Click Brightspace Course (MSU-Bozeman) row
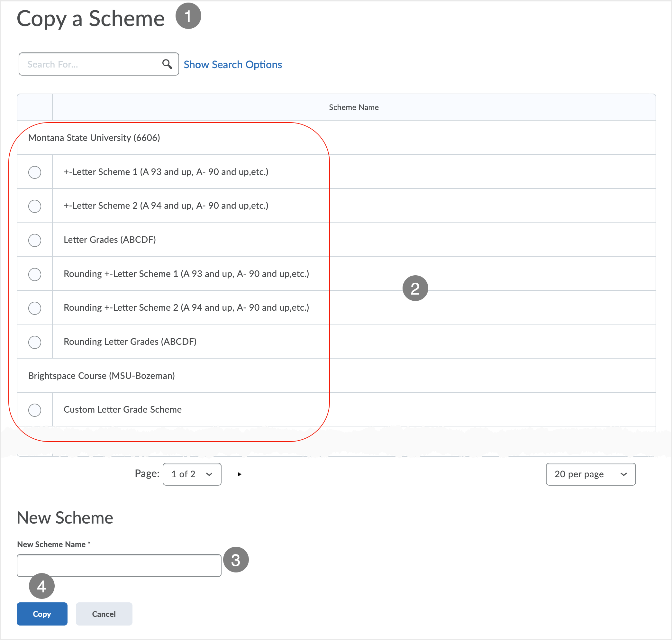672x640 pixels. 336,376
